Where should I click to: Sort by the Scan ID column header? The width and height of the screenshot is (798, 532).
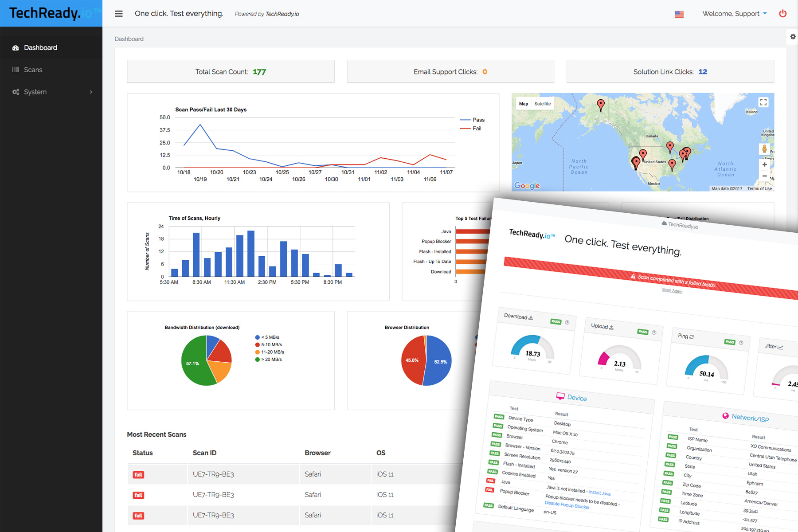[x=205, y=453]
